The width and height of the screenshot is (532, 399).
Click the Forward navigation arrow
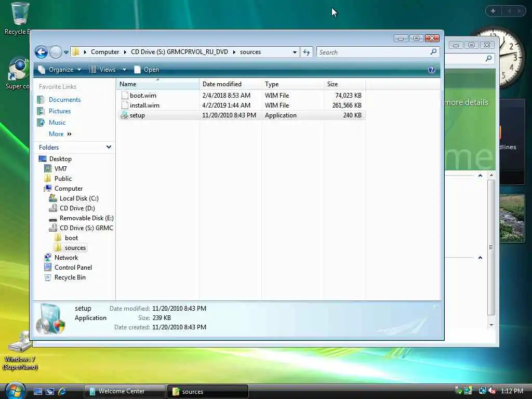[56, 52]
